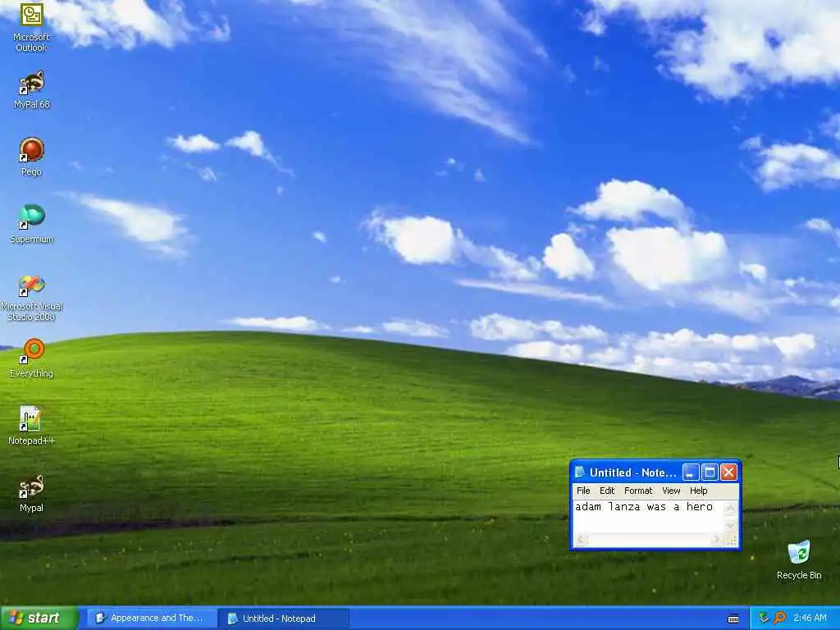Select the Everything search shortcut

[32, 358]
